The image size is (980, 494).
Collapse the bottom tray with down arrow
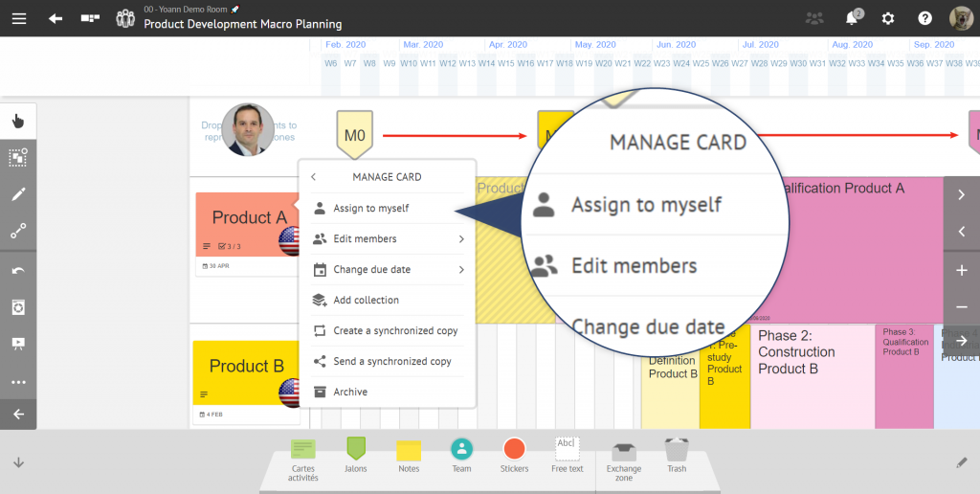[x=18, y=462]
